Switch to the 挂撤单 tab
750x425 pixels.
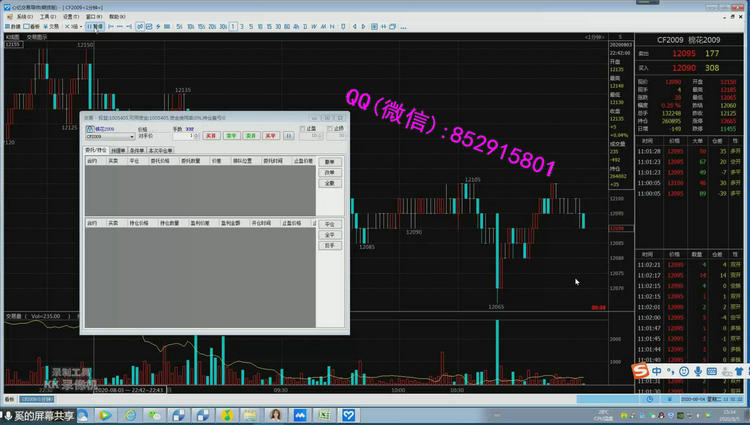[x=118, y=150]
